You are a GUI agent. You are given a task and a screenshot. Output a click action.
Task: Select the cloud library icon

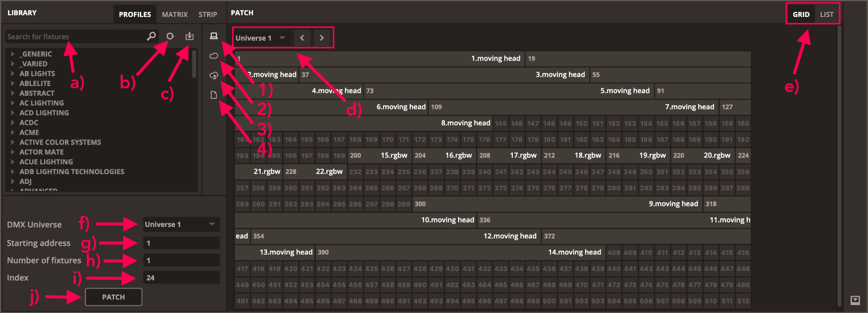214,56
